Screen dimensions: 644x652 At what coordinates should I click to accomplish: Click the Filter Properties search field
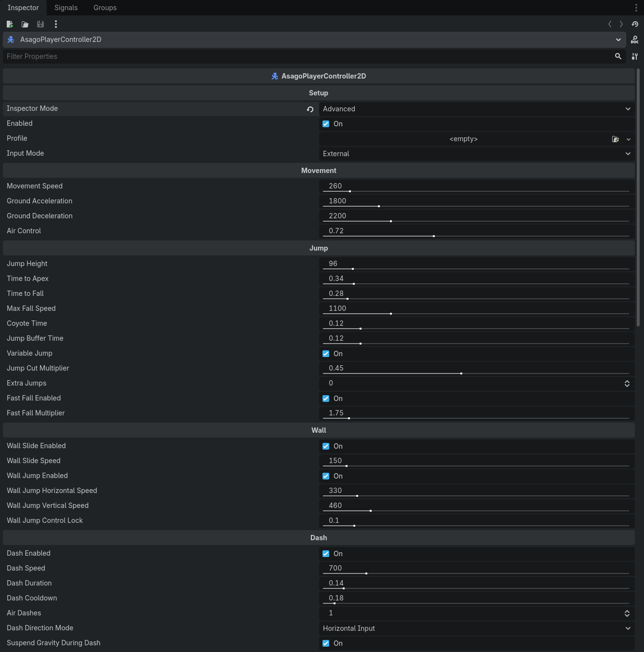[x=314, y=56]
